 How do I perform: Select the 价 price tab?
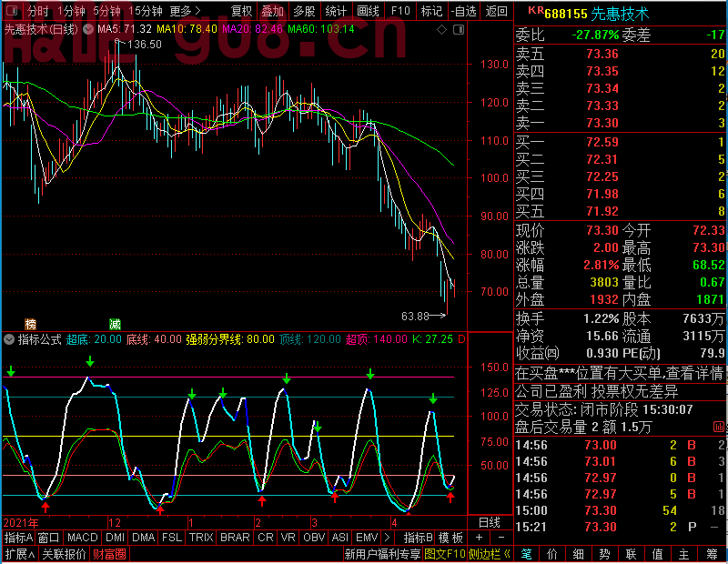pyautogui.click(x=552, y=554)
